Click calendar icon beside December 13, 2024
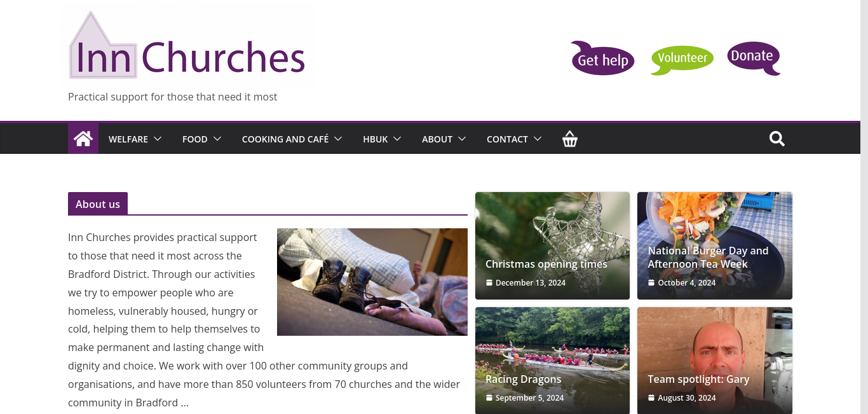 pyautogui.click(x=489, y=283)
